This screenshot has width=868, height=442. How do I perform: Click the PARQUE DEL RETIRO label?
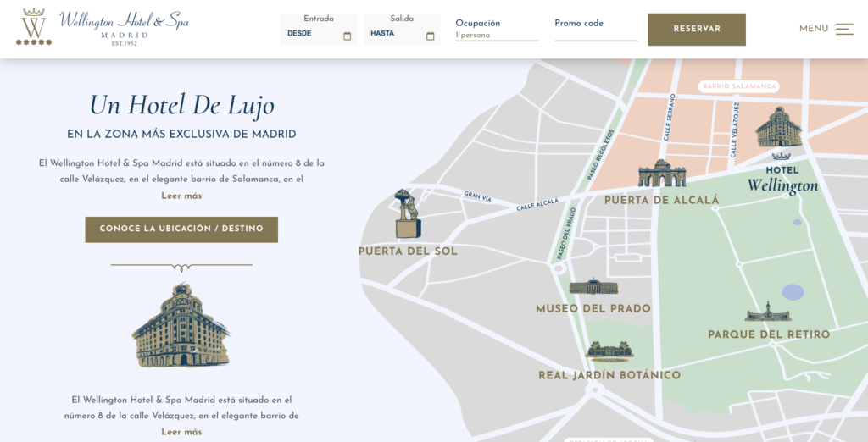(769, 334)
